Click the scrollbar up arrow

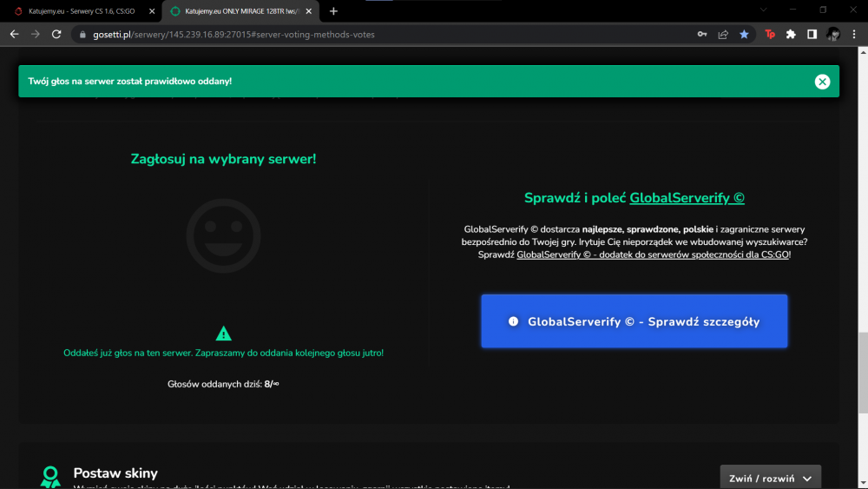click(x=863, y=52)
